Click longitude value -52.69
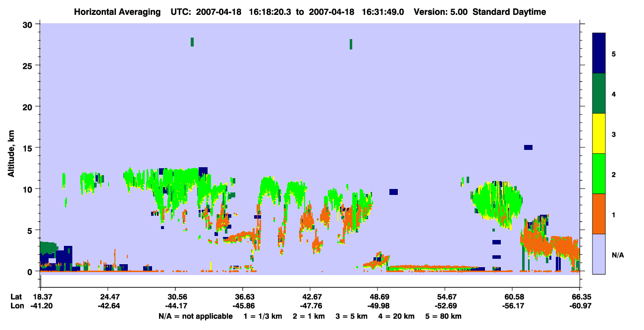 [x=445, y=305]
